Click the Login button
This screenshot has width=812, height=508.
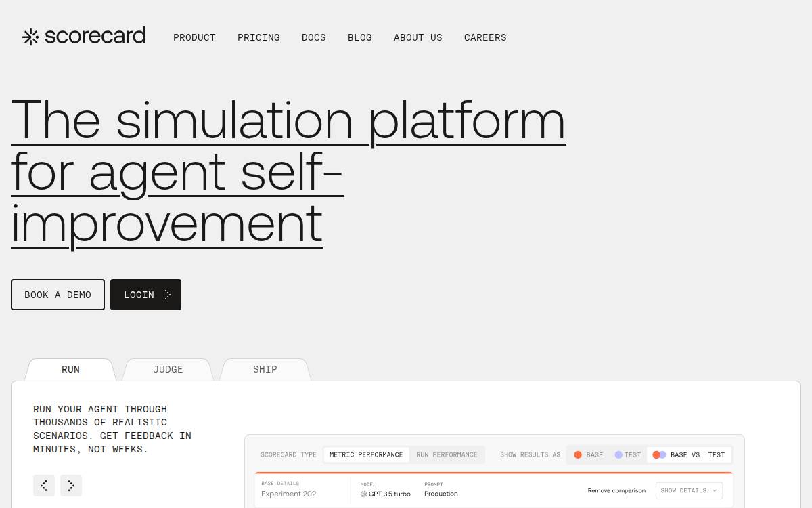click(145, 295)
